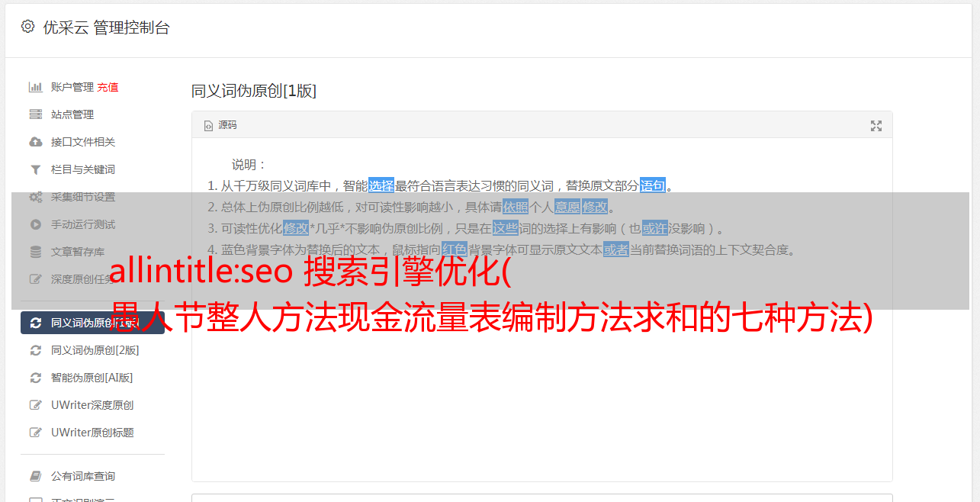Select 同义词伪原创[2版] in the sidebar
The height and width of the screenshot is (502, 980).
(95, 350)
